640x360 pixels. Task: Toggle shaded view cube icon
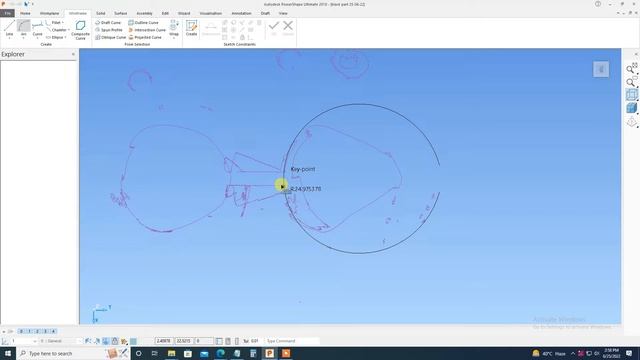pos(631,108)
